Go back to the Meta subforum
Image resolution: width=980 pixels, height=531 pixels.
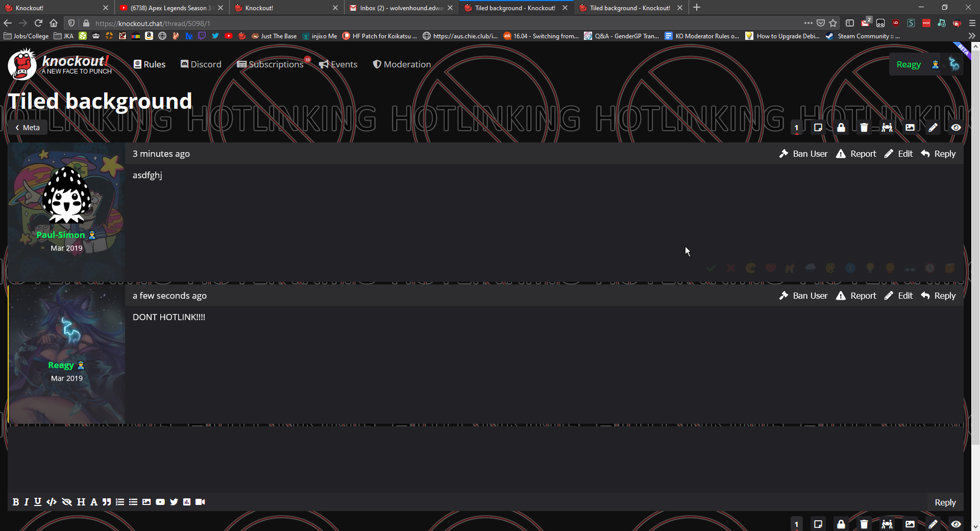pos(28,128)
